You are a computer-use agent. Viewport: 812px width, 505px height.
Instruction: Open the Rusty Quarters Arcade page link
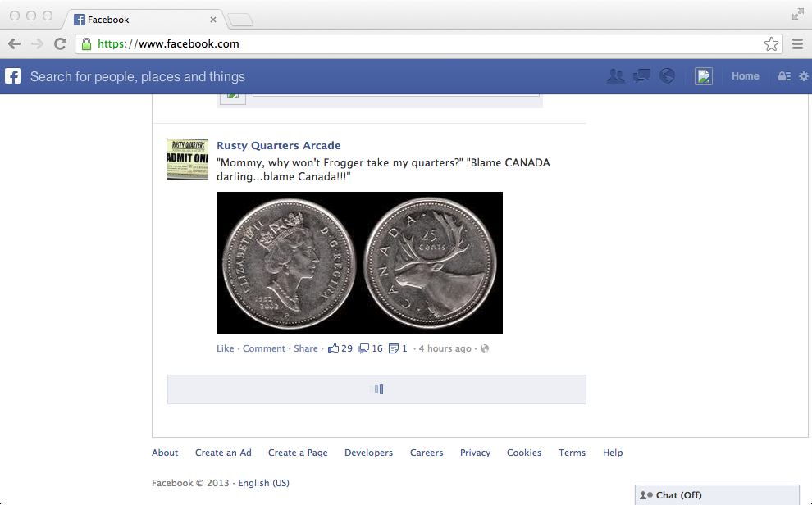coord(279,145)
